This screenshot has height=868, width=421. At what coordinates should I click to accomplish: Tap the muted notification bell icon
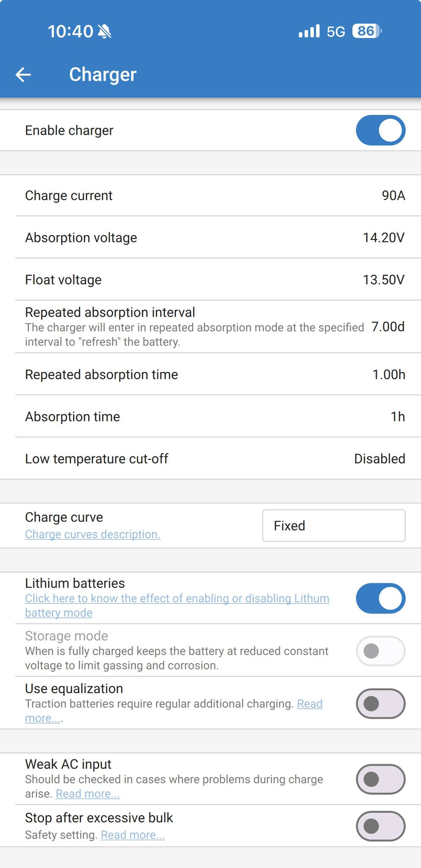tap(104, 31)
